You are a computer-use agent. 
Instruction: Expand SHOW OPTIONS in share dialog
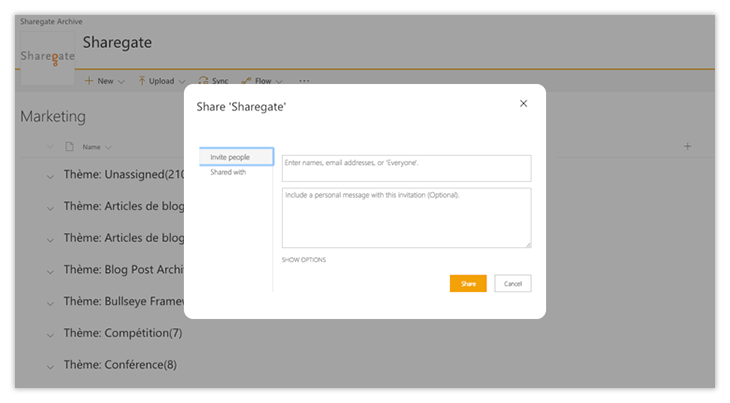coord(304,260)
